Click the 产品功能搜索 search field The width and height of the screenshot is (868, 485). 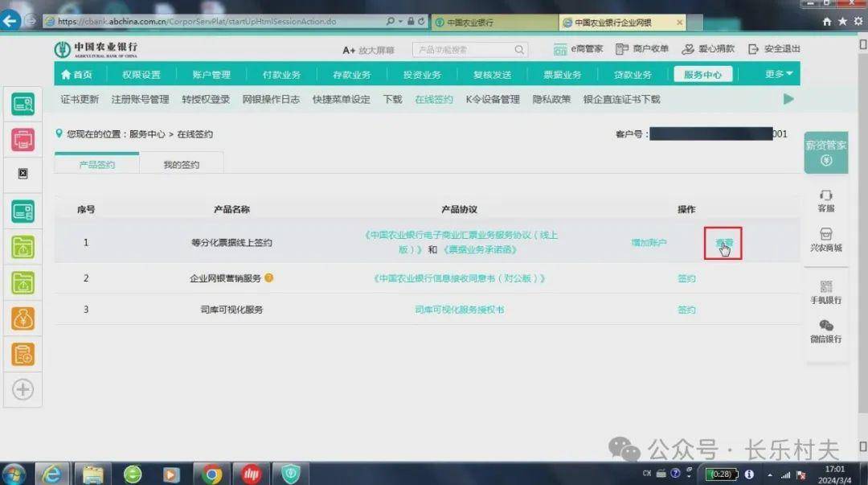point(458,48)
